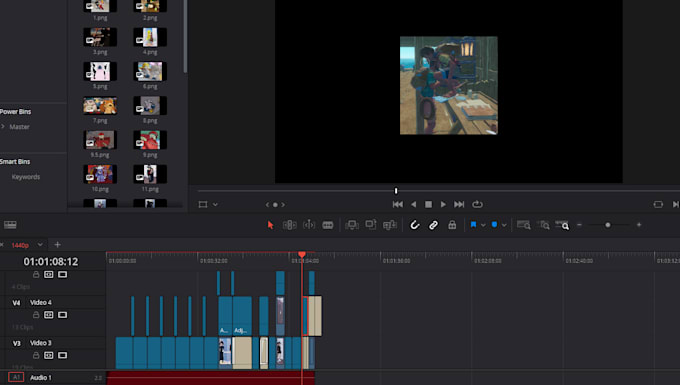Image resolution: width=680 pixels, height=385 pixels.
Task: Select the 3.png media thumbnail
Action: point(100,37)
